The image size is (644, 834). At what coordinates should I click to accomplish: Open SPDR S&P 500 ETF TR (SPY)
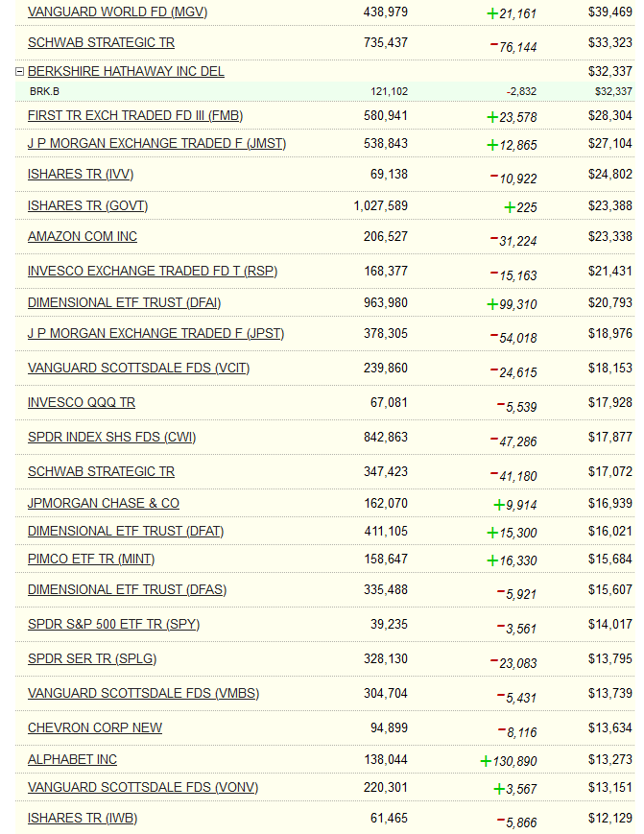(x=114, y=625)
